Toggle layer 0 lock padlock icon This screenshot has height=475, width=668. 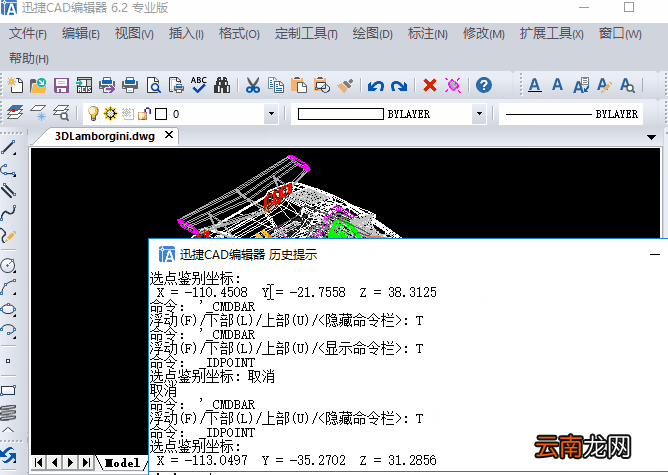click(x=144, y=113)
